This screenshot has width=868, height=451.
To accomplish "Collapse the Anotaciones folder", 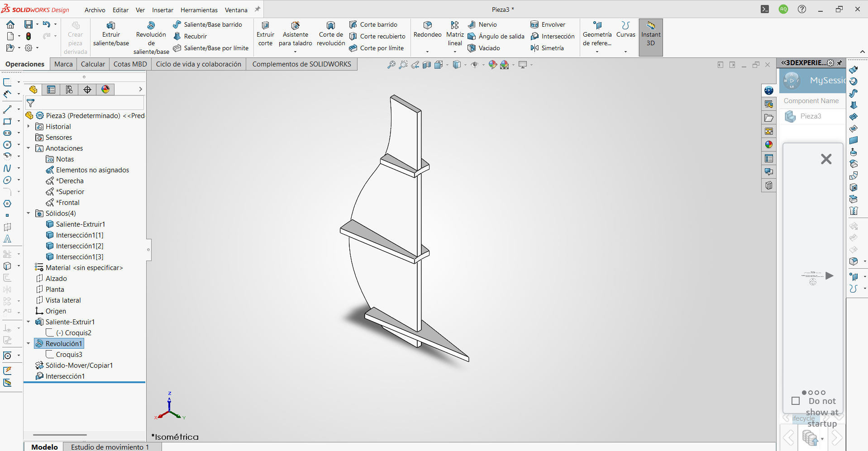I will pyautogui.click(x=29, y=148).
